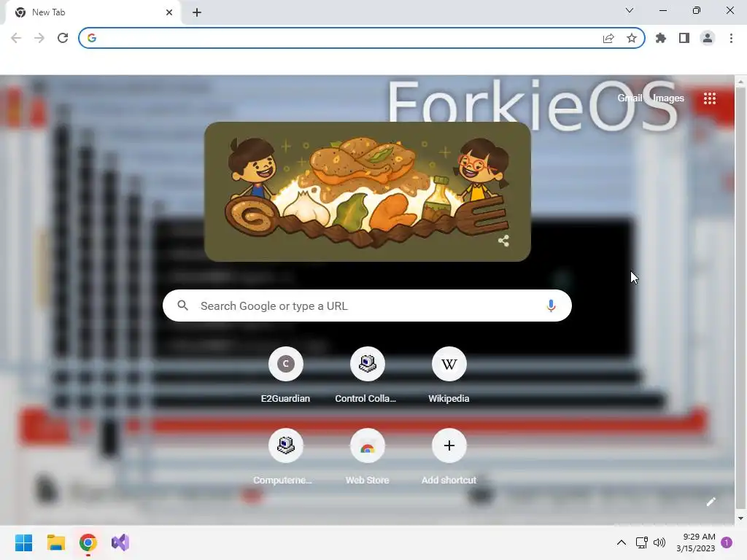Click the back navigation arrow
The image size is (747, 560).
click(16, 38)
